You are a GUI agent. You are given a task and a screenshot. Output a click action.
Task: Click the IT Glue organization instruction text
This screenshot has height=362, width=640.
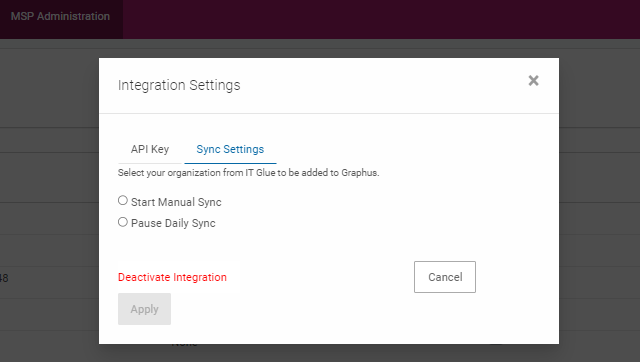tap(249, 173)
